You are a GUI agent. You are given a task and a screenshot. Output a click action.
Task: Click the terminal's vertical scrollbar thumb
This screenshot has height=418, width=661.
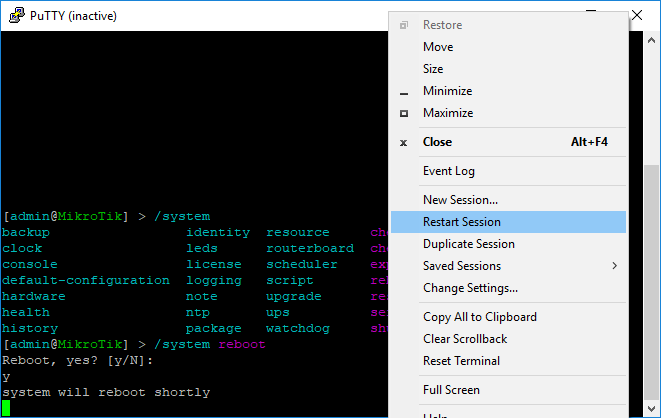click(651, 290)
